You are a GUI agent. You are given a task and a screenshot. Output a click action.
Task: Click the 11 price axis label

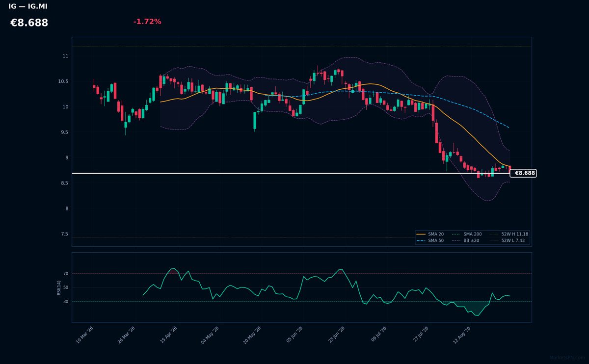click(65, 56)
